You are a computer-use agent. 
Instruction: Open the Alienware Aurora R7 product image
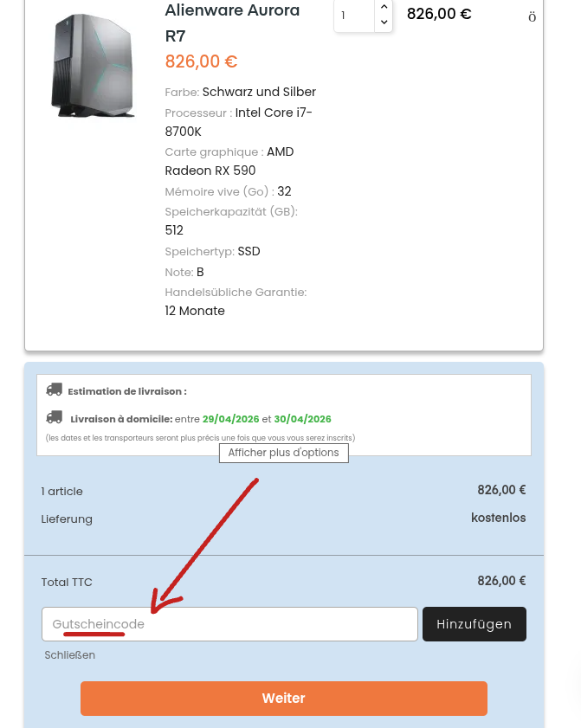click(93, 65)
